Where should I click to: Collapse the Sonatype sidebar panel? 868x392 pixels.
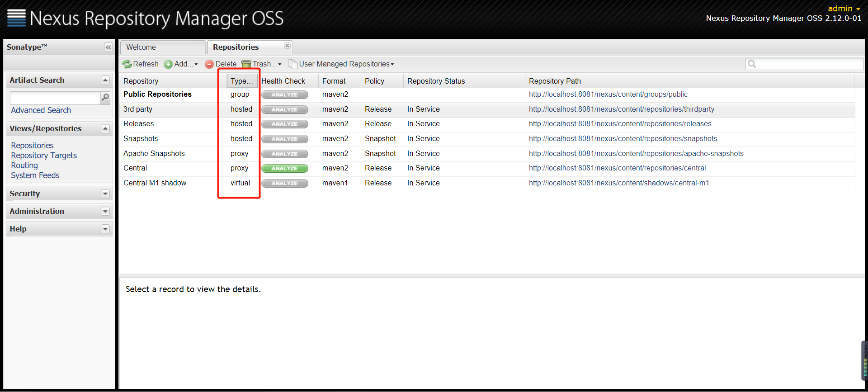(108, 47)
